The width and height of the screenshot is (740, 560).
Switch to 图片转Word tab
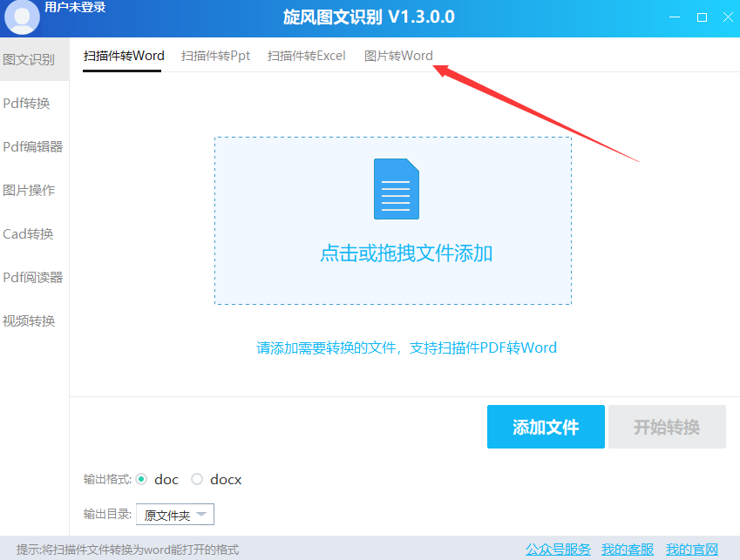point(398,56)
